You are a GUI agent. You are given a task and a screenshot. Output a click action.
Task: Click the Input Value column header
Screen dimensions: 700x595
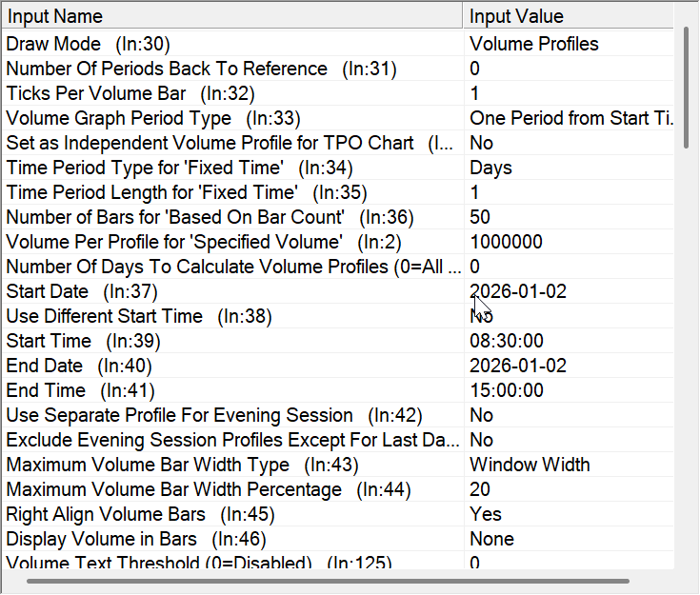pyautogui.click(x=571, y=16)
